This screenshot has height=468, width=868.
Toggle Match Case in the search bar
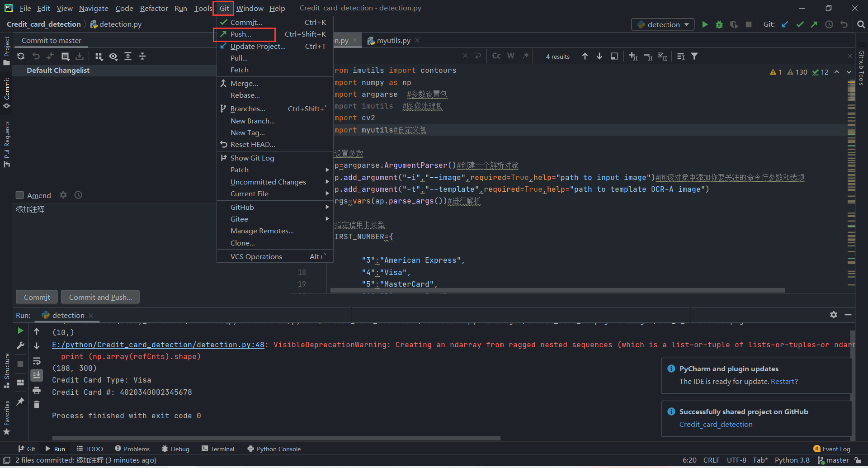pos(496,56)
